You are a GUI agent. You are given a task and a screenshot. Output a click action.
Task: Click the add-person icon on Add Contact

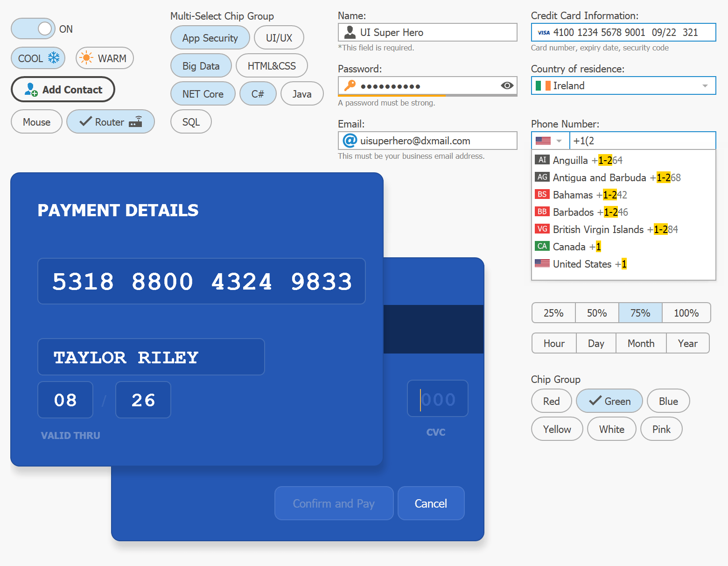[x=30, y=89]
